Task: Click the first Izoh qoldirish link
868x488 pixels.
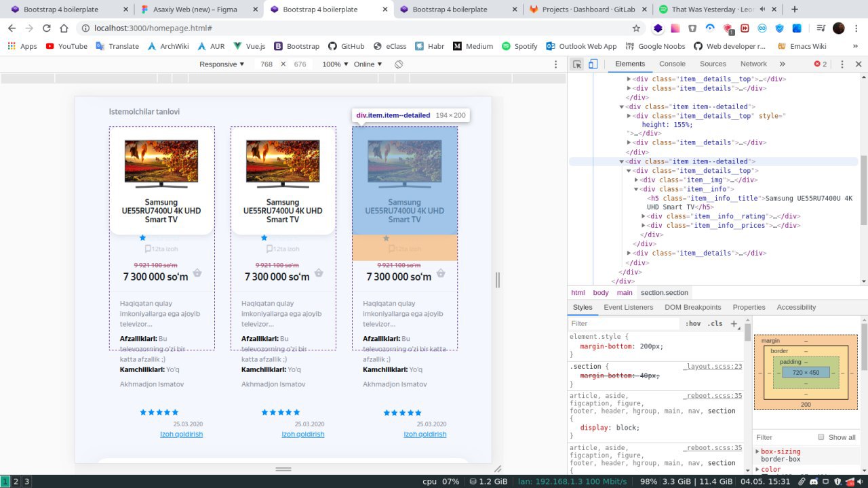Action: 181,434
